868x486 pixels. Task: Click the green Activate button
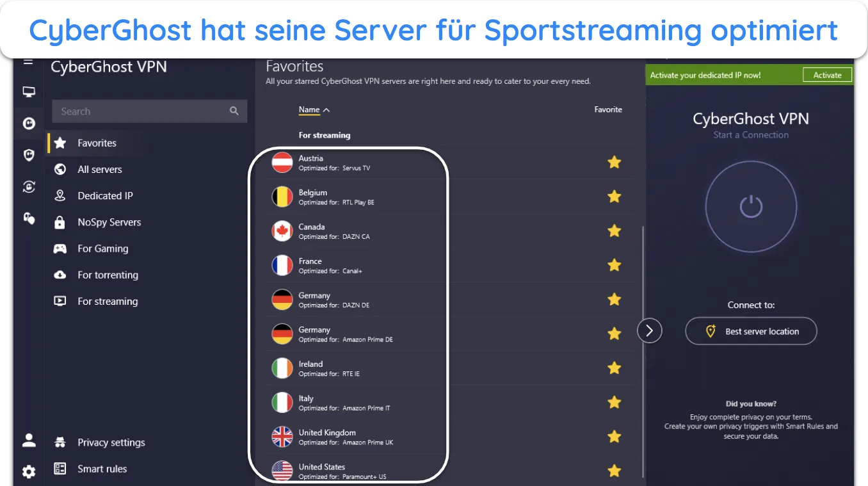pos(827,75)
